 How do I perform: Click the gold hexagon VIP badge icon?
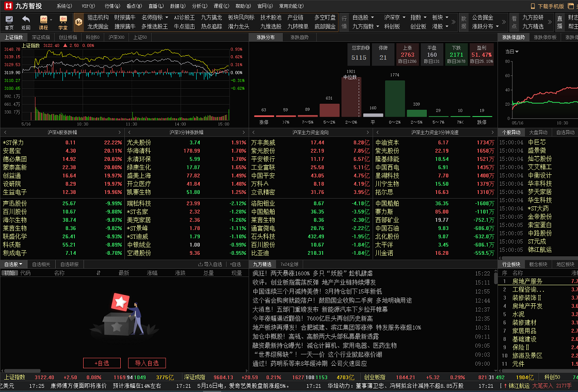coord(78,22)
